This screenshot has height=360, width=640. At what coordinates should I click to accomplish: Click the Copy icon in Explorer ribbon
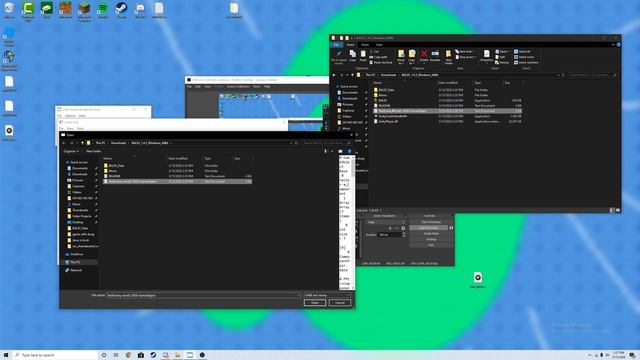[352, 56]
